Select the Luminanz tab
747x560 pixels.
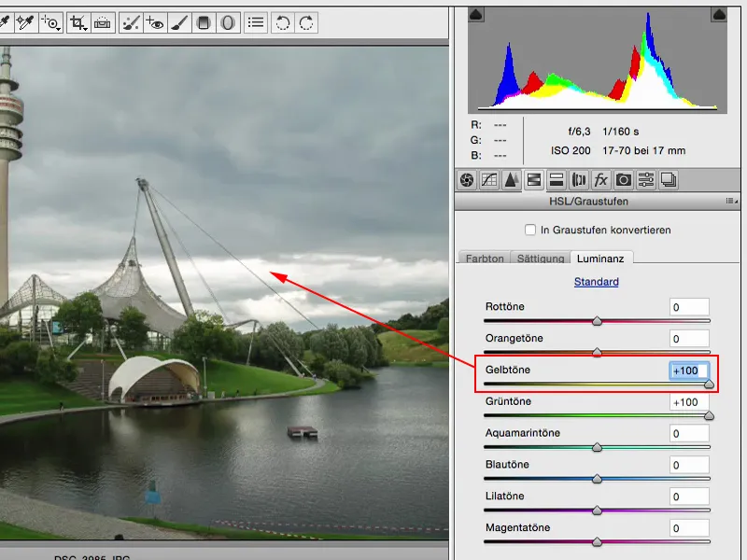tap(600, 259)
